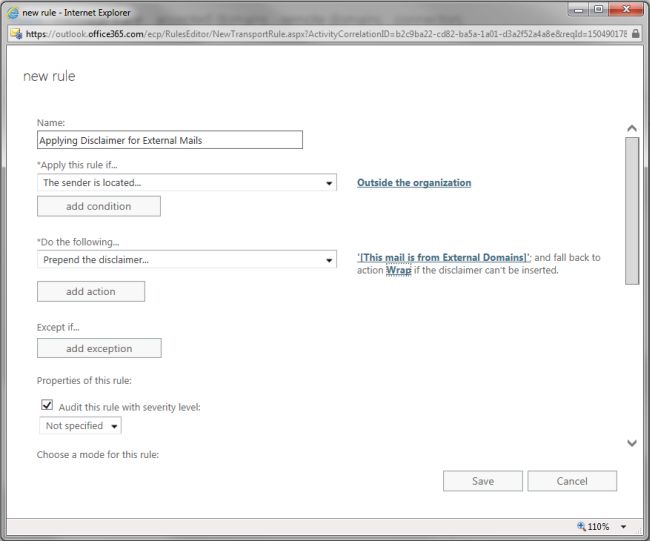The width and height of the screenshot is (650, 541).
Task: Open the 'Not specified' severity level dropdown
Action: tap(80, 426)
